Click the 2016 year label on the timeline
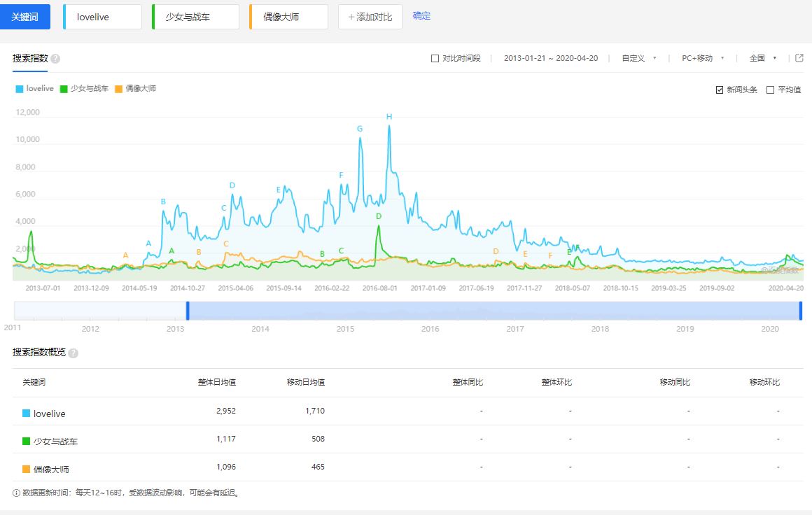 pos(430,329)
